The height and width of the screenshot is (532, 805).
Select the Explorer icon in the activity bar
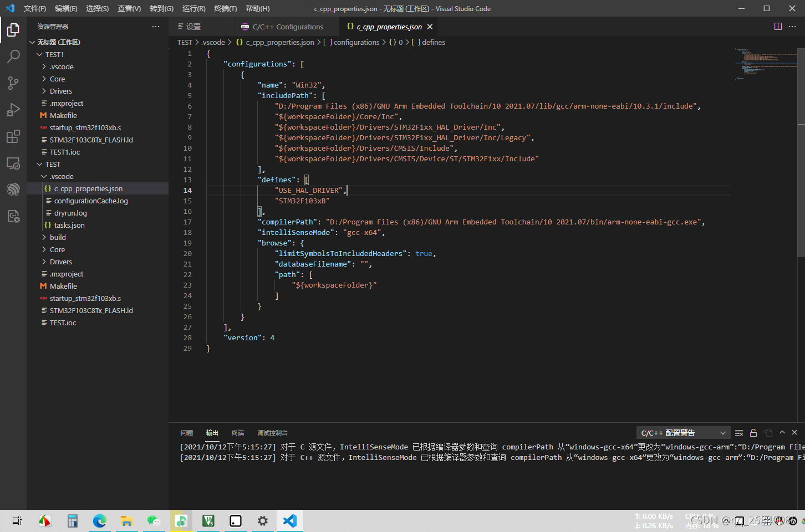(x=14, y=30)
